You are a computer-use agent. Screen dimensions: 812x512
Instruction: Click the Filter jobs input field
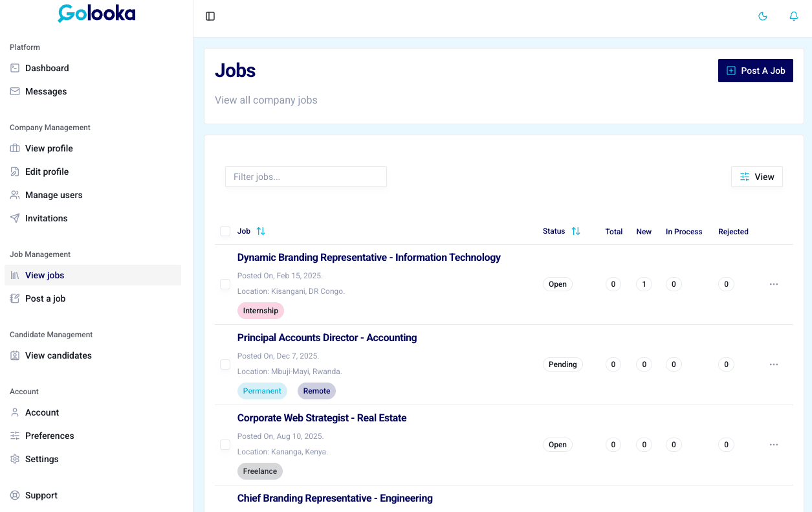point(305,177)
